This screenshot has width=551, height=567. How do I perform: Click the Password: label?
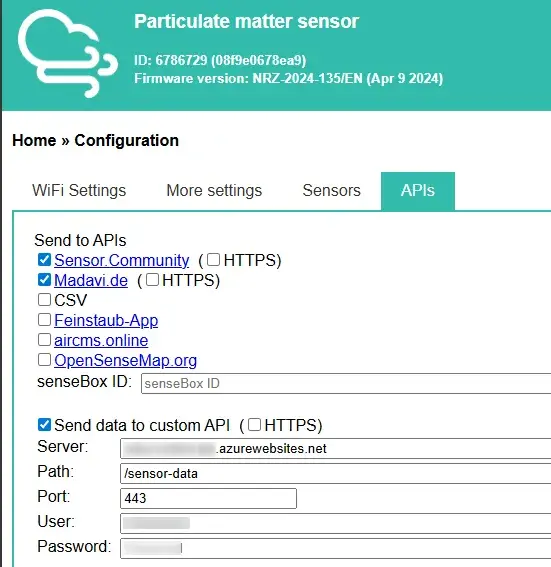[x=74, y=546]
